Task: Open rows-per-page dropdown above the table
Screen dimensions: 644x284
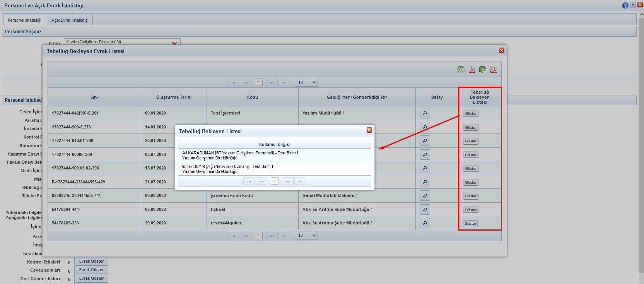Action: (306, 82)
